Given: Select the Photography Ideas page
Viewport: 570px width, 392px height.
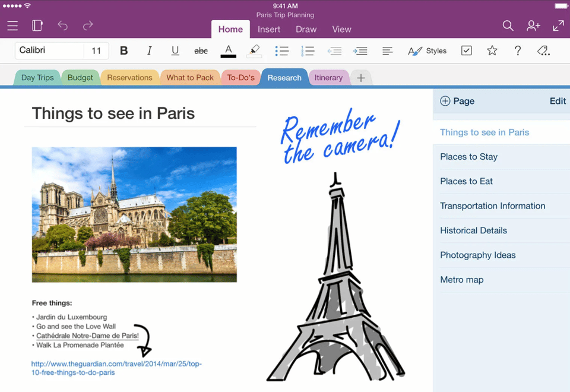Looking at the screenshot, I should click(477, 255).
